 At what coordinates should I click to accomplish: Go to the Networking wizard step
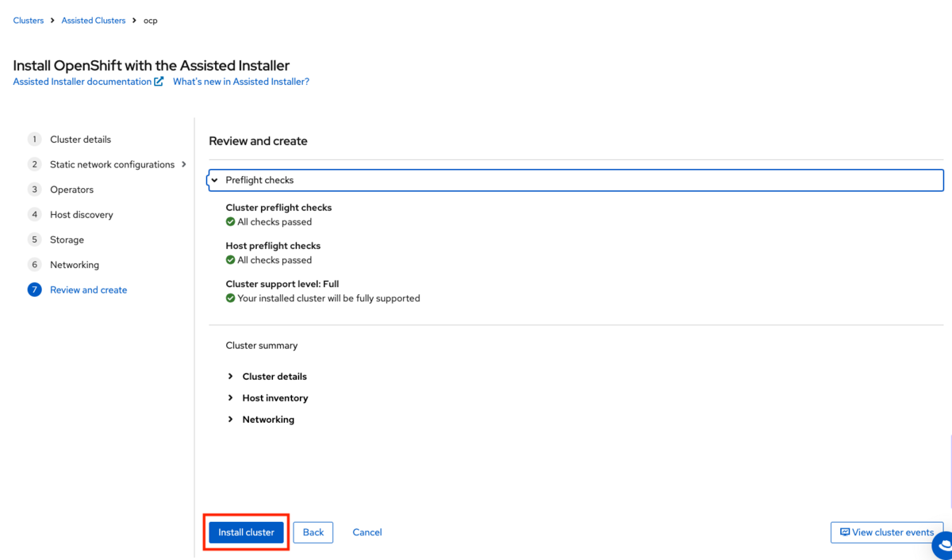[75, 265]
